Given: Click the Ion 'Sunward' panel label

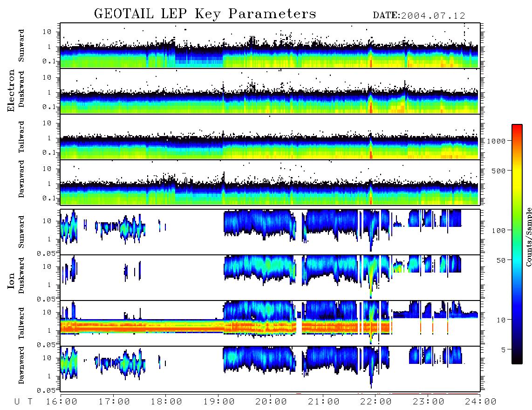Looking at the screenshot, I should pos(21,232).
